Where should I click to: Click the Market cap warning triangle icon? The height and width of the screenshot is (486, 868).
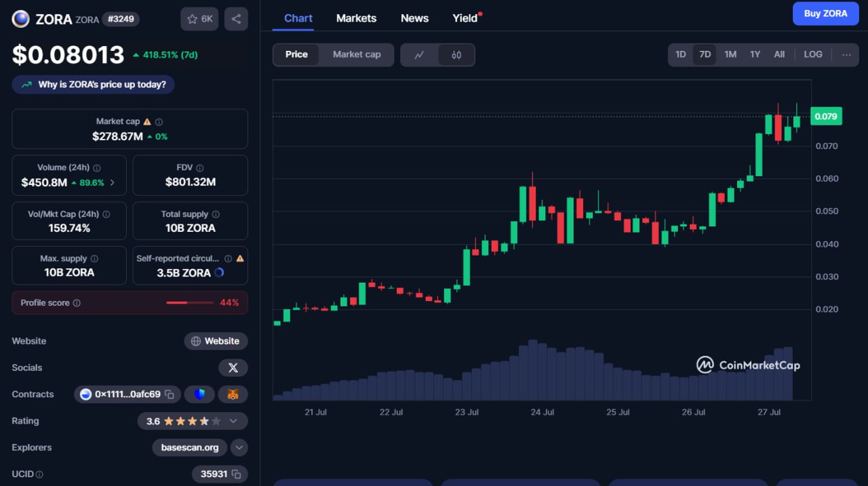(147, 122)
